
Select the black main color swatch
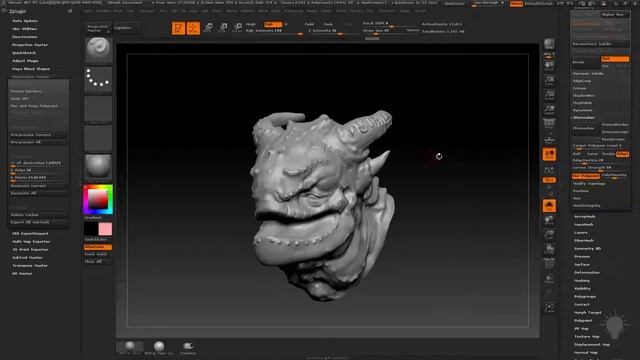point(91,229)
